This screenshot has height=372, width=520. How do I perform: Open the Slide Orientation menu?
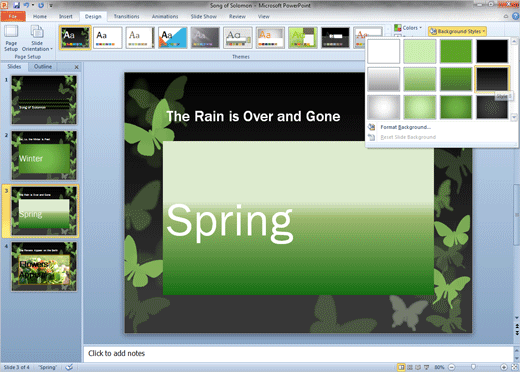tap(37, 38)
